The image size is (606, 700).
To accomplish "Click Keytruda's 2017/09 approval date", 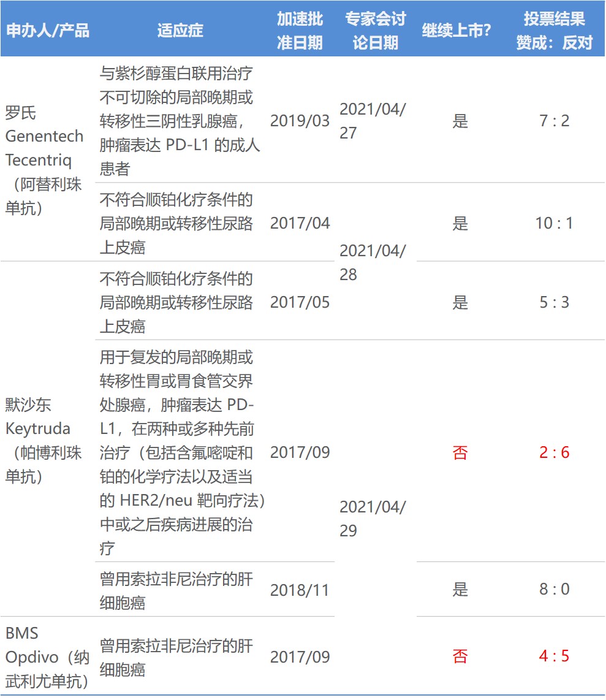I will [x=300, y=452].
